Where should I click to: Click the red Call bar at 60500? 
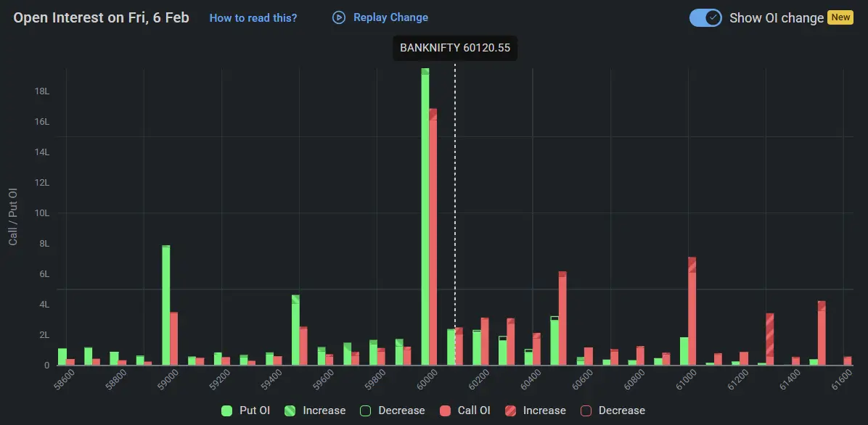(562, 318)
